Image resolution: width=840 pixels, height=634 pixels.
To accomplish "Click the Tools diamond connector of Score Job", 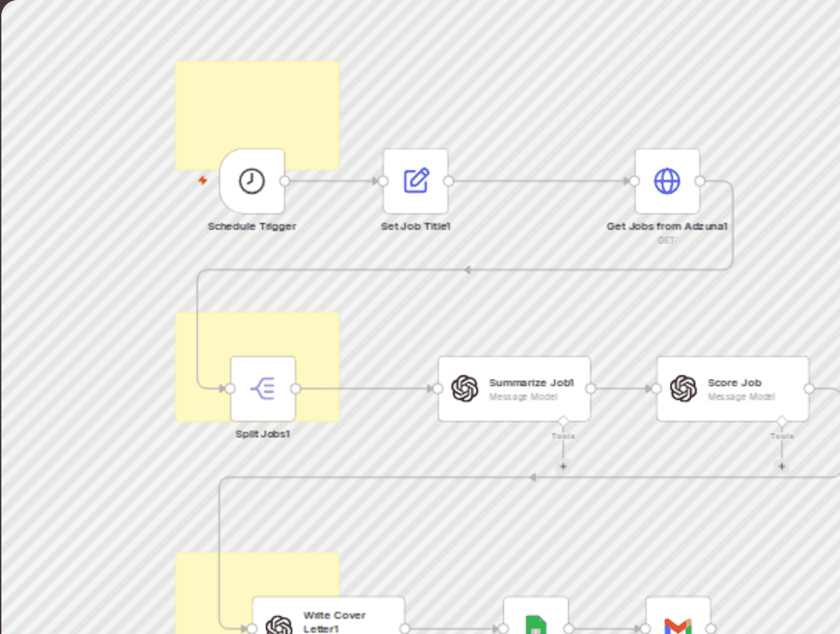I will click(x=782, y=422).
